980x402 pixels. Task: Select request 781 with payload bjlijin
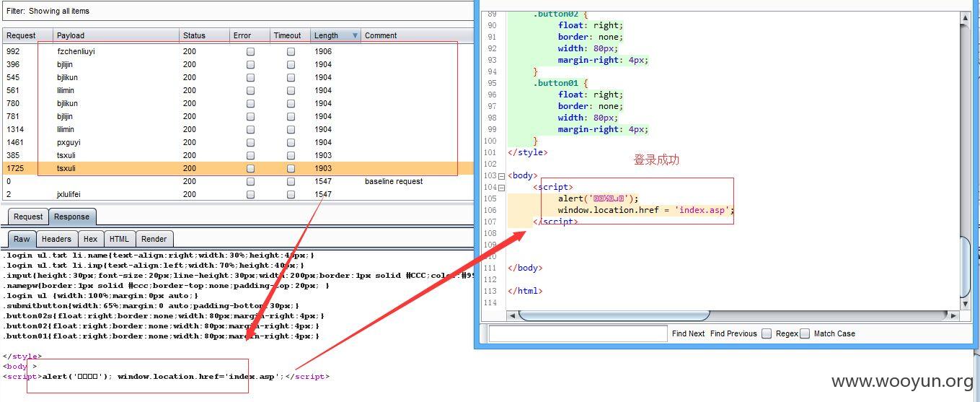point(238,116)
